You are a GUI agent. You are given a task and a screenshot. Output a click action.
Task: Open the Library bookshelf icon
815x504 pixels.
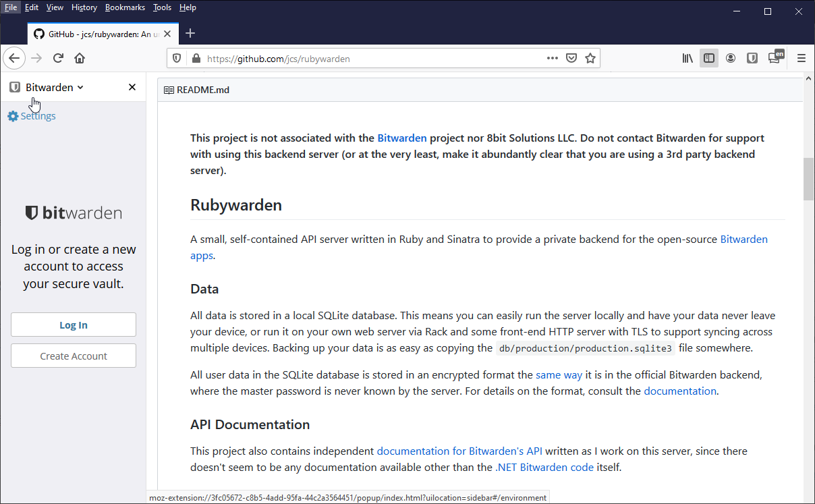687,58
